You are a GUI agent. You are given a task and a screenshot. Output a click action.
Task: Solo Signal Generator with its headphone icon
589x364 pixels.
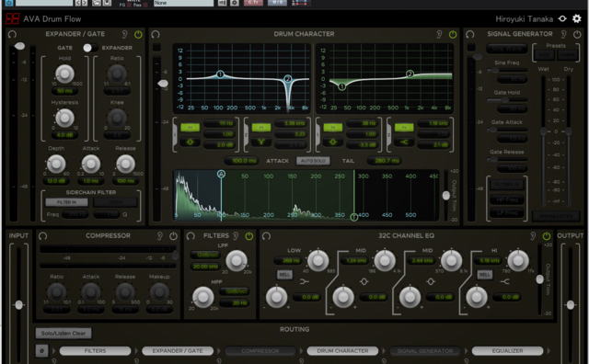click(x=470, y=35)
